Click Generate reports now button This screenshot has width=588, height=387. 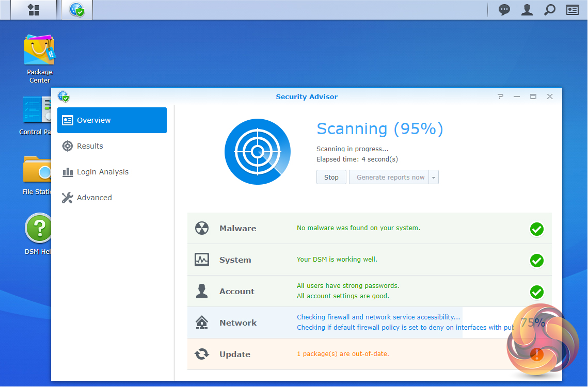[390, 177]
